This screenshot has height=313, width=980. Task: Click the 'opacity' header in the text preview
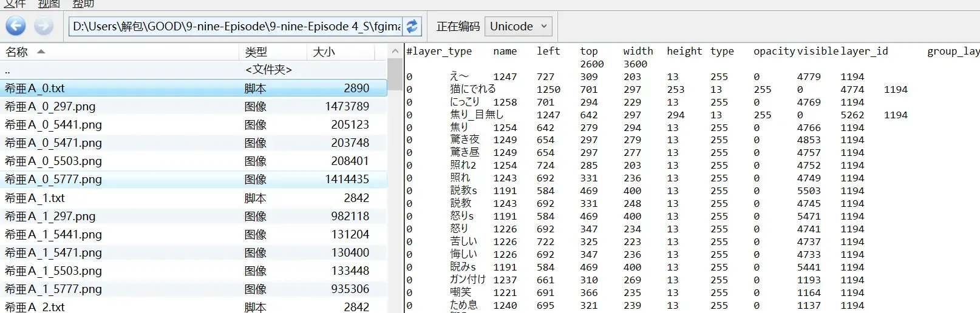click(774, 52)
